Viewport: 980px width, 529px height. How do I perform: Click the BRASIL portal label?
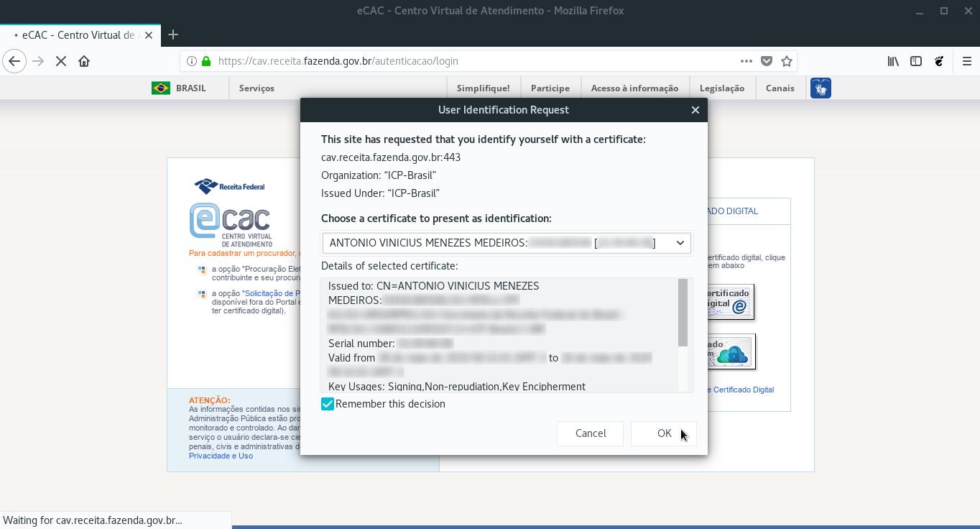[x=191, y=88]
